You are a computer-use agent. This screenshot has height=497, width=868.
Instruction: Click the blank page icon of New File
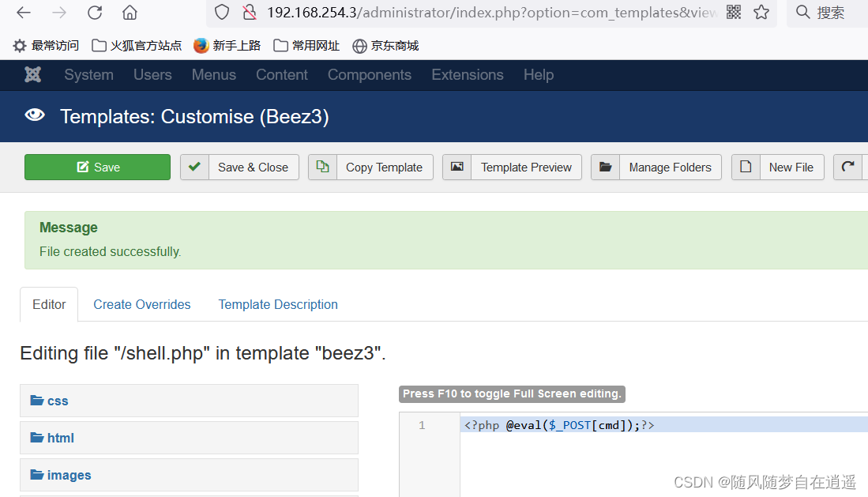pyautogui.click(x=746, y=167)
